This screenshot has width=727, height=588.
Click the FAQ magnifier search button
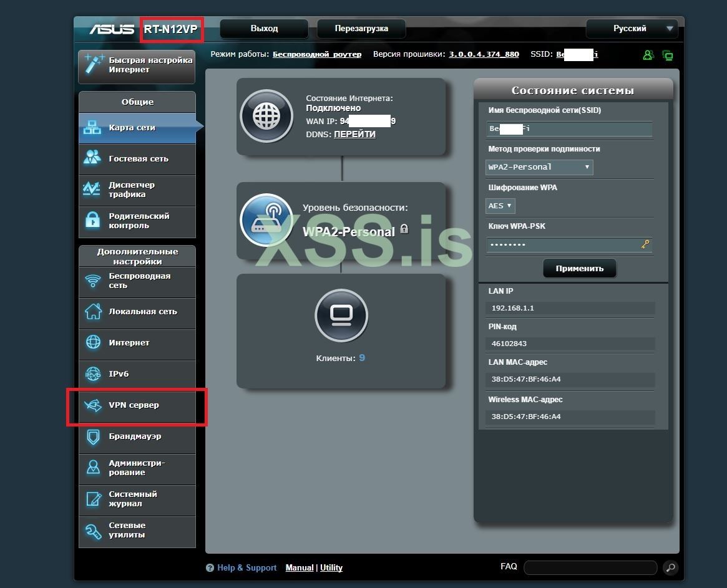(x=670, y=567)
